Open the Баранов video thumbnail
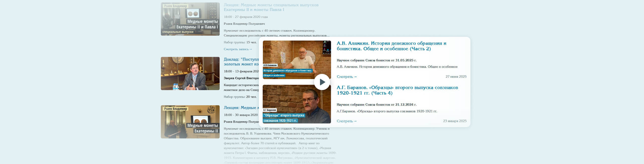Screen dimensions: 644x164 (297, 104)
